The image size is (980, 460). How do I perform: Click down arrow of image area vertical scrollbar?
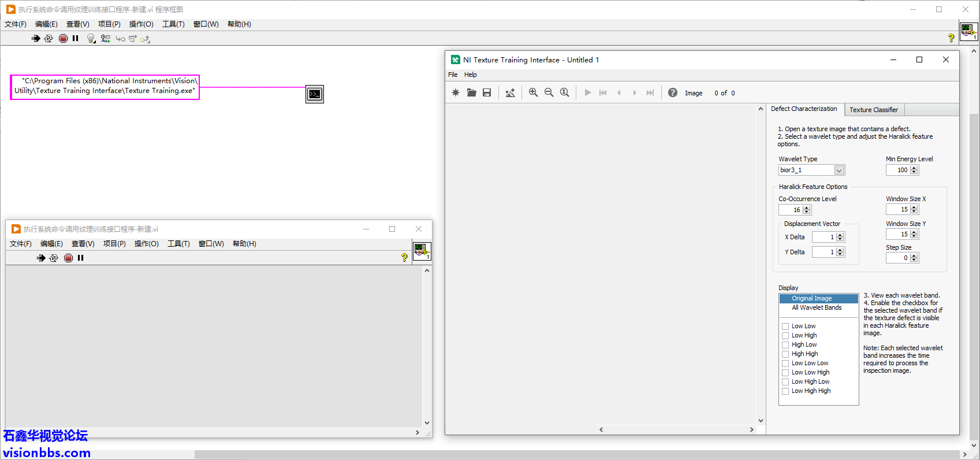click(x=761, y=421)
